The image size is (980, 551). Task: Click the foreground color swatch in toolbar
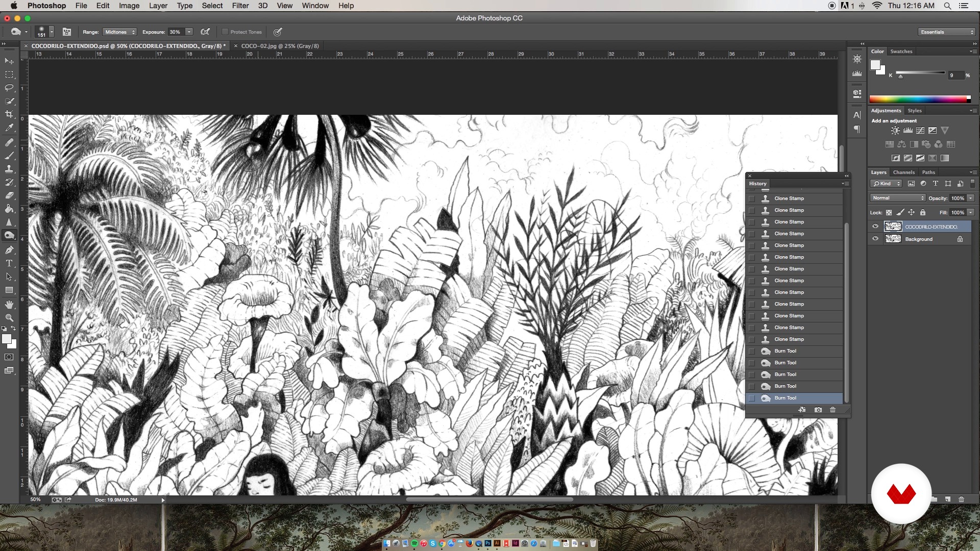tap(7, 339)
